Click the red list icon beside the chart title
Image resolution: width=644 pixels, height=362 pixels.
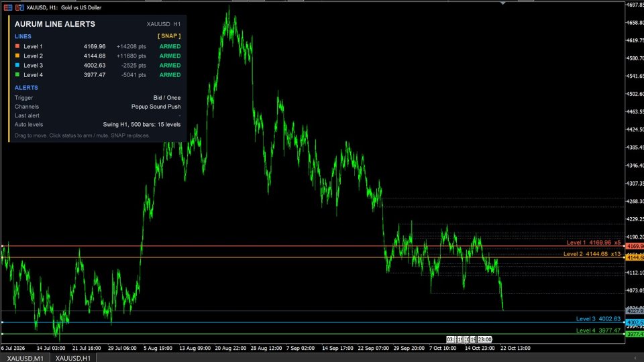click(8, 7)
